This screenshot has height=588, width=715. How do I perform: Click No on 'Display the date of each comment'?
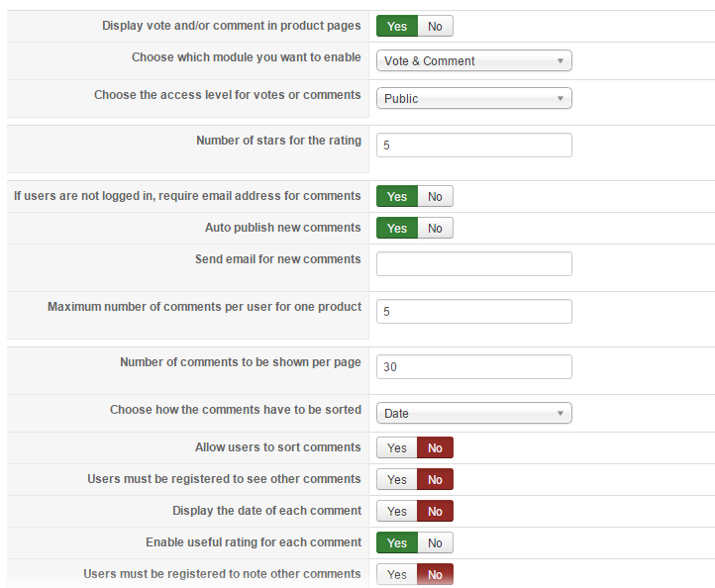[x=435, y=512]
